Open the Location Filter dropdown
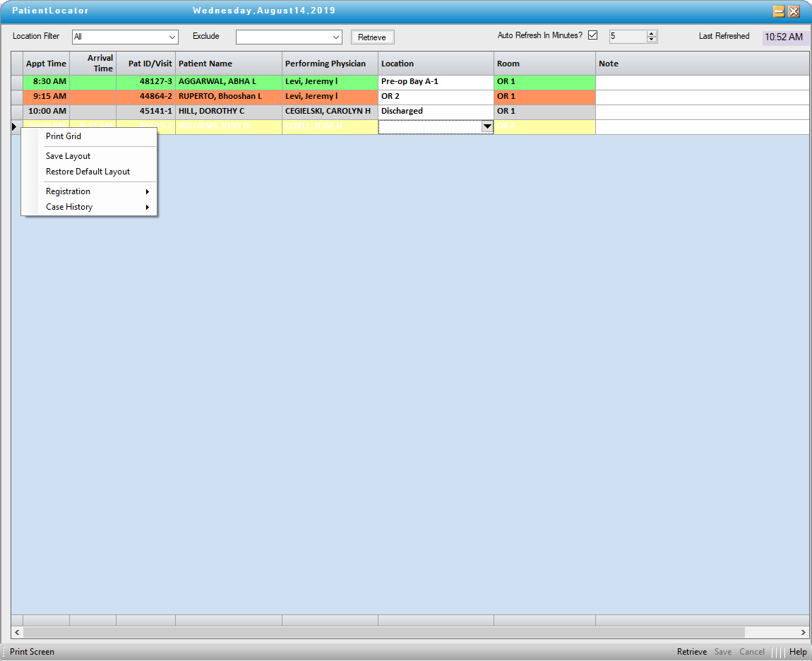812x661 pixels. tap(172, 37)
